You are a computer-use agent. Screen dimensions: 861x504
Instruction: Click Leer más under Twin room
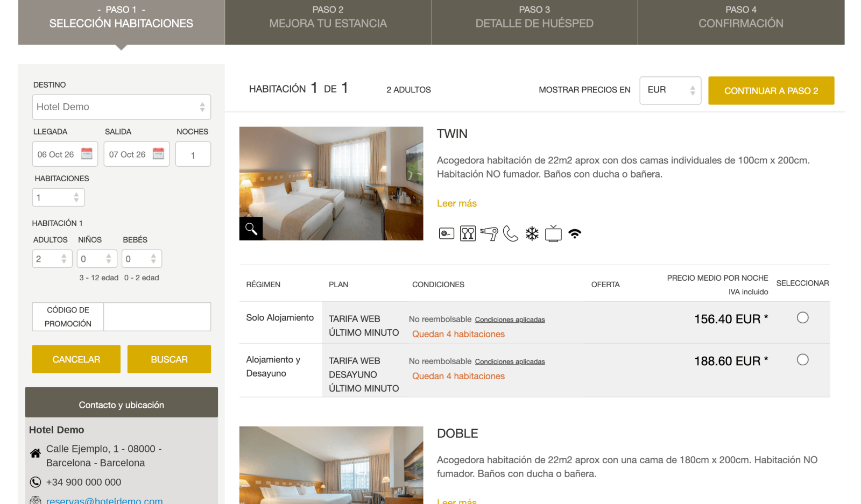pyautogui.click(x=457, y=203)
